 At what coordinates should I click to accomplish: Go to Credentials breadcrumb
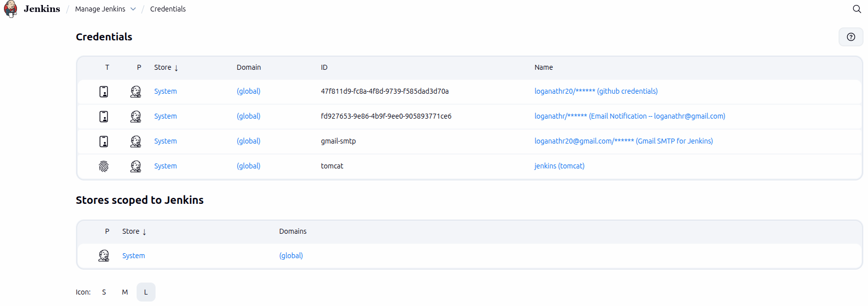click(x=168, y=9)
